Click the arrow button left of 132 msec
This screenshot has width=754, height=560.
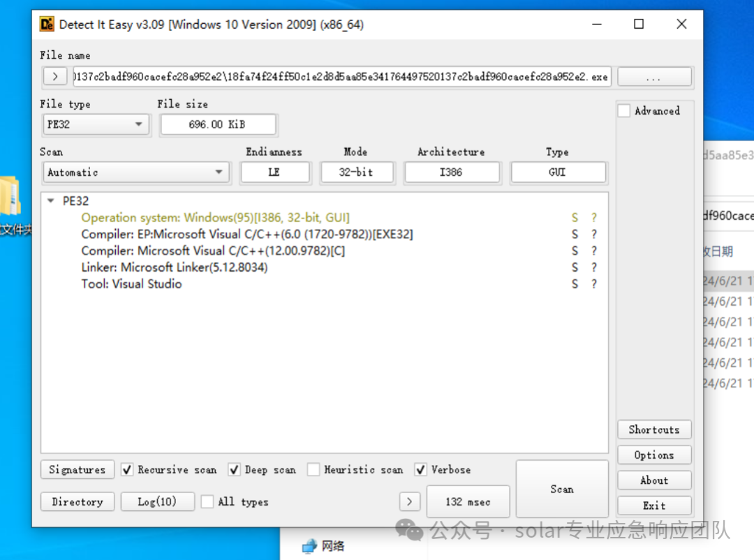(409, 502)
